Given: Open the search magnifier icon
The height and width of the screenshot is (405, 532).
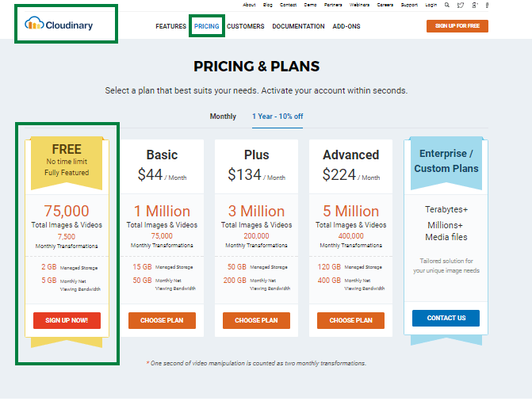Looking at the screenshot, I should (447, 5).
